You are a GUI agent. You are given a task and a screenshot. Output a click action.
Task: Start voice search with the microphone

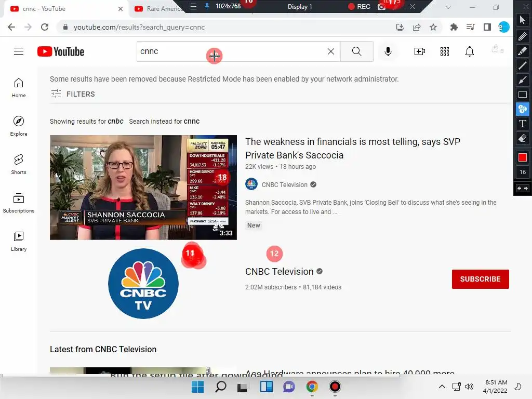[388, 51]
